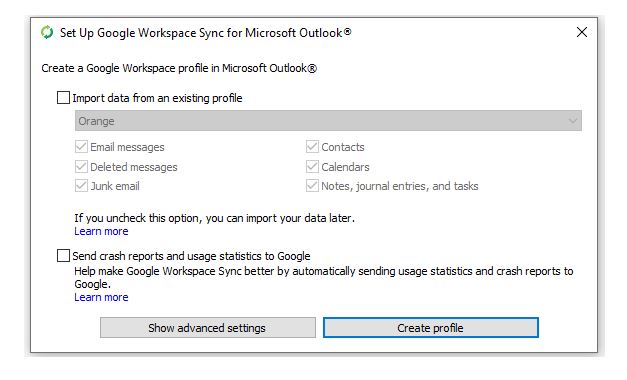Click the dropdown arrow on the profile selector
The width and height of the screenshot is (627, 380).
[573, 121]
